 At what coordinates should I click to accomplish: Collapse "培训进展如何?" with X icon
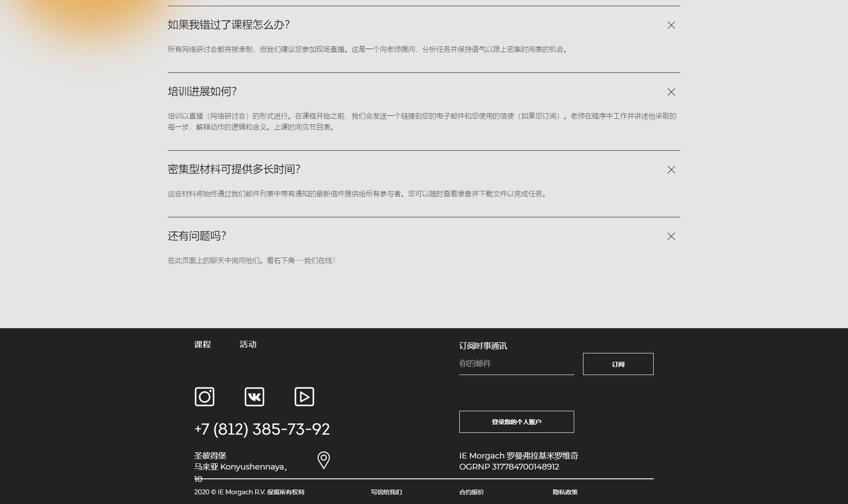[x=671, y=92]
